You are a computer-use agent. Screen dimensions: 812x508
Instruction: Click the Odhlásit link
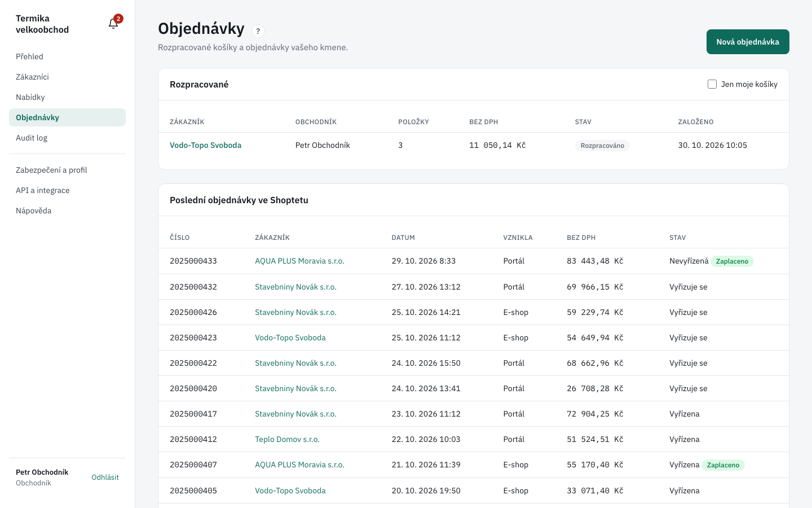tap(105, 477)
